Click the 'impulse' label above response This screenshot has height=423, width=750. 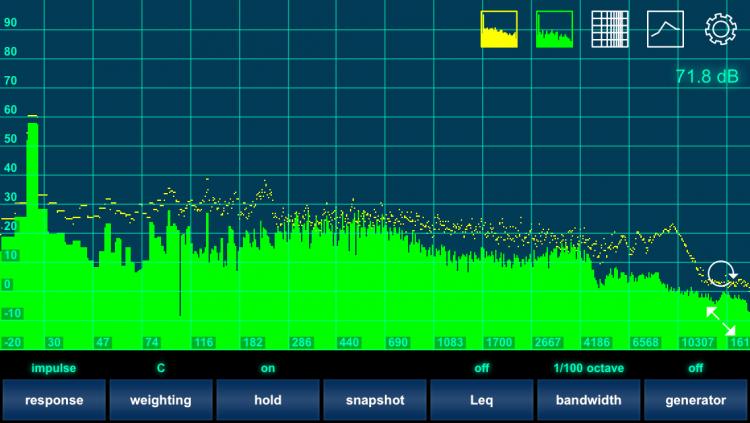pyautogui.click(x=54, y=368)
